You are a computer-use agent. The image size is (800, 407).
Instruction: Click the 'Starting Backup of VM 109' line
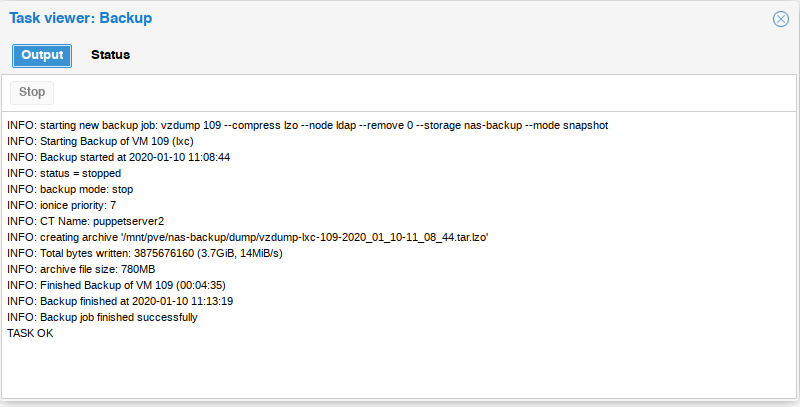click(100, 141)
